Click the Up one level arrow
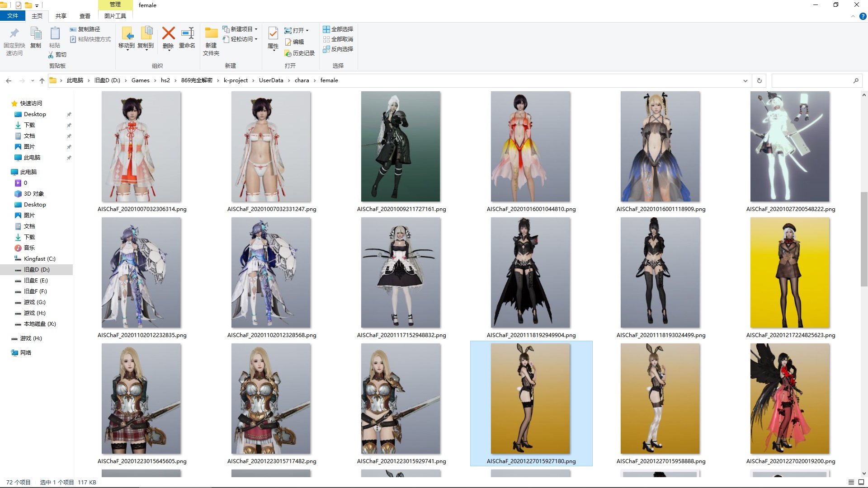 (x=42, y=80)
